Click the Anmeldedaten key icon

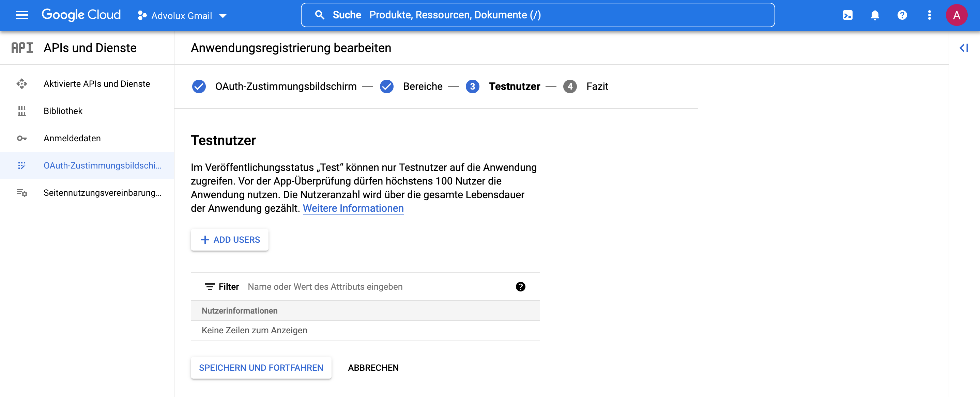[22, 139]
